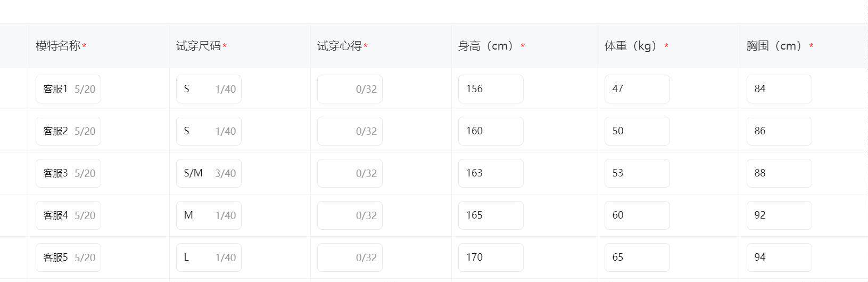Viewport: 868px width, 282px height.
Task: Focus the weight field showing 65
Action: [x=636, y=257]
